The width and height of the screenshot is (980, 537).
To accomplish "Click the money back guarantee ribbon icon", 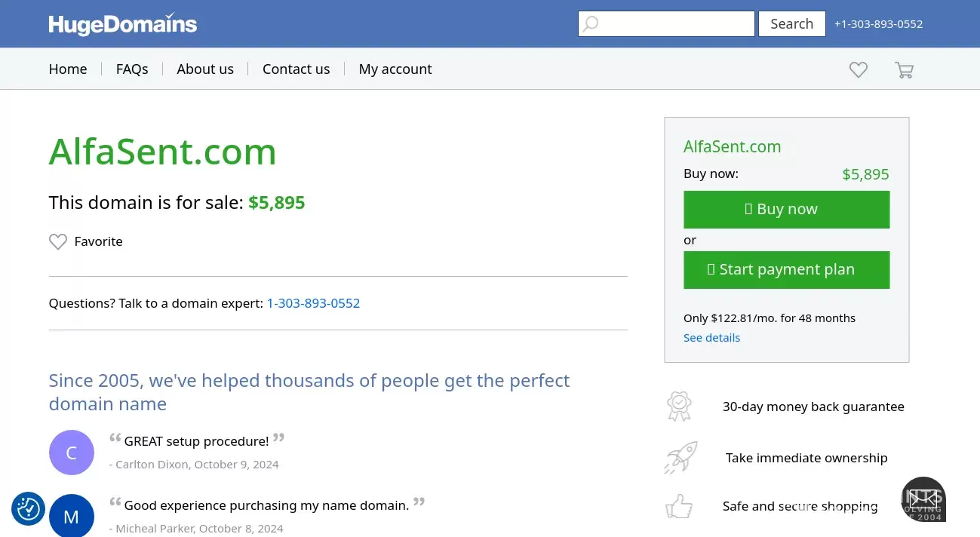I will tap(679, 407).
